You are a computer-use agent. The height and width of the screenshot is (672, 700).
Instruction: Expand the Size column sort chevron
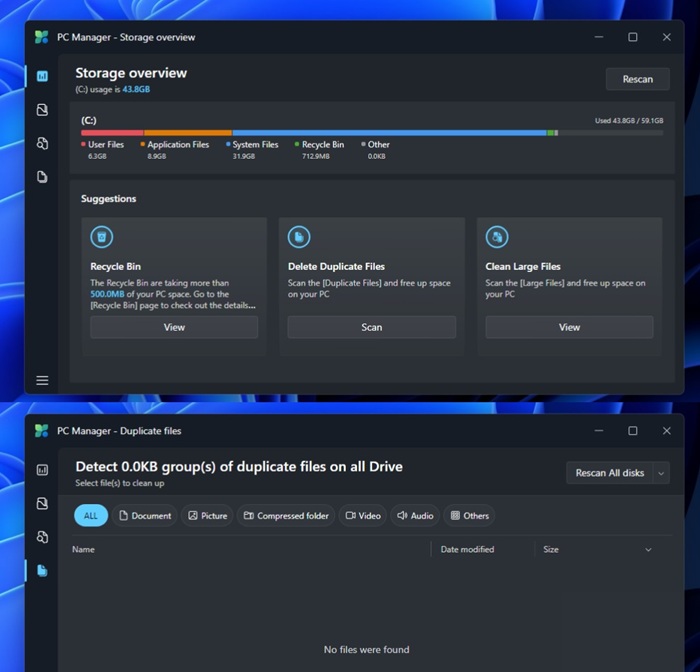(648, 550)
